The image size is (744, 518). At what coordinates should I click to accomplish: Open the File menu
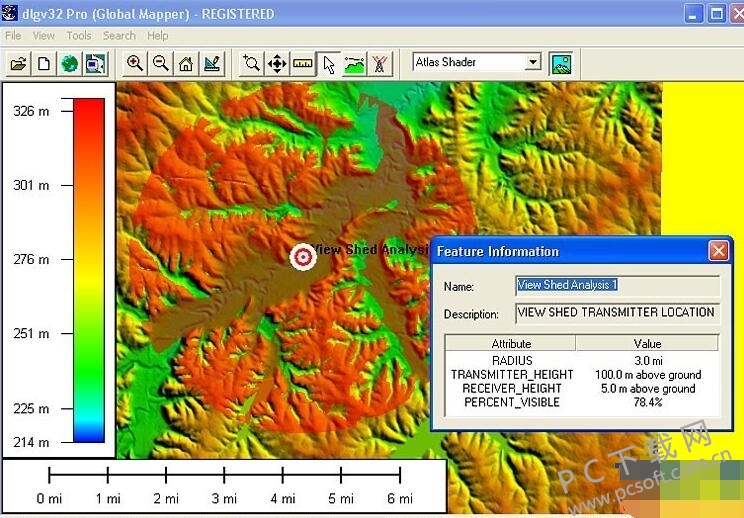[13, 36]
